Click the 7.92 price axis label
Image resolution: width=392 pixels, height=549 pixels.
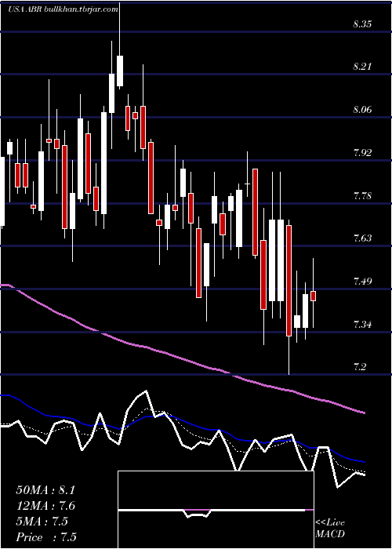(362, 153)
